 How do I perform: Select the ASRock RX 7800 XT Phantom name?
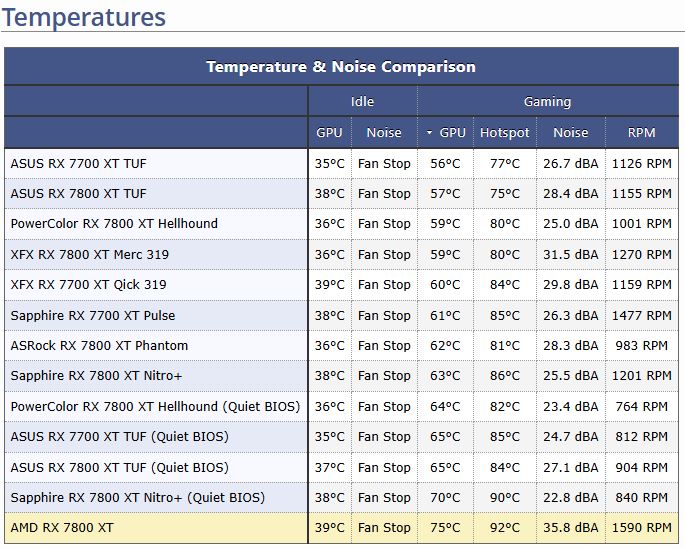coord(99,345)
